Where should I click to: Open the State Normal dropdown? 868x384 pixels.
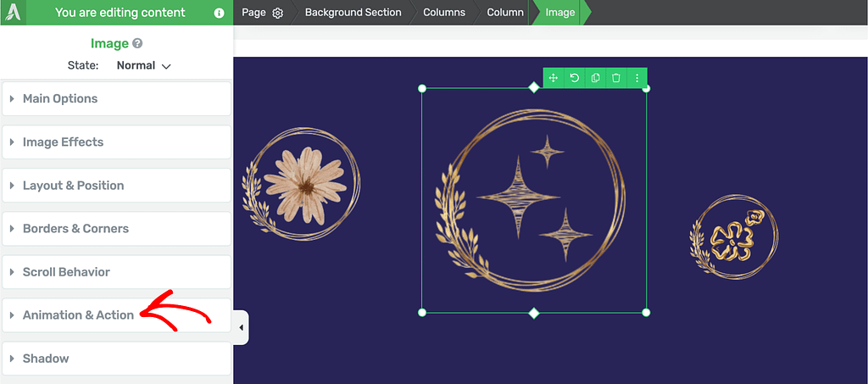click(x=143, y=65)
